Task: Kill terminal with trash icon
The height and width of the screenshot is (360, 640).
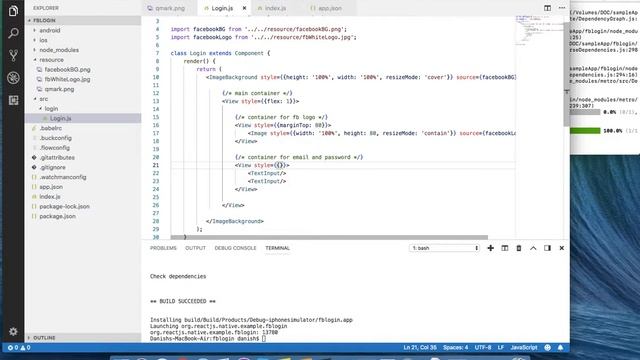Action: click(519, 248)
